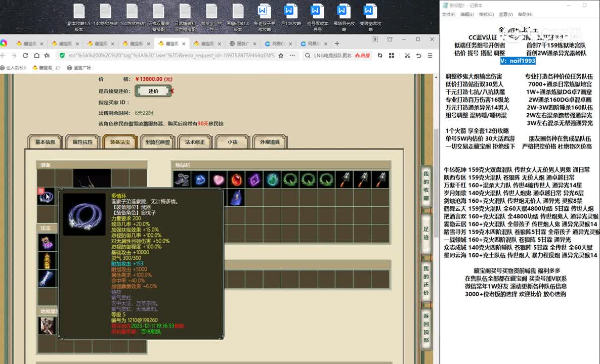Viewport: 600px width, 364px height.
Task: Open Notepad's 查看(V) menu
Action: click(x=505, y=14)
